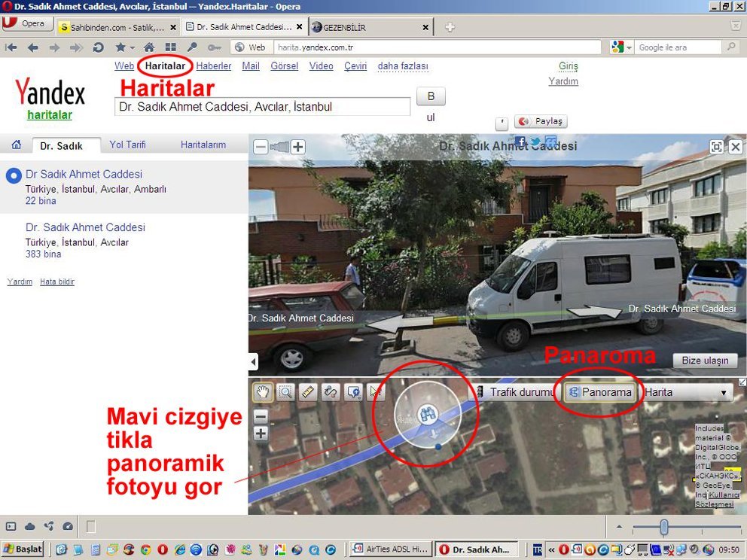The height and width of the screenshot is (560, 747).
Task: Click the Paylaş share button
Action: point(541,121)
